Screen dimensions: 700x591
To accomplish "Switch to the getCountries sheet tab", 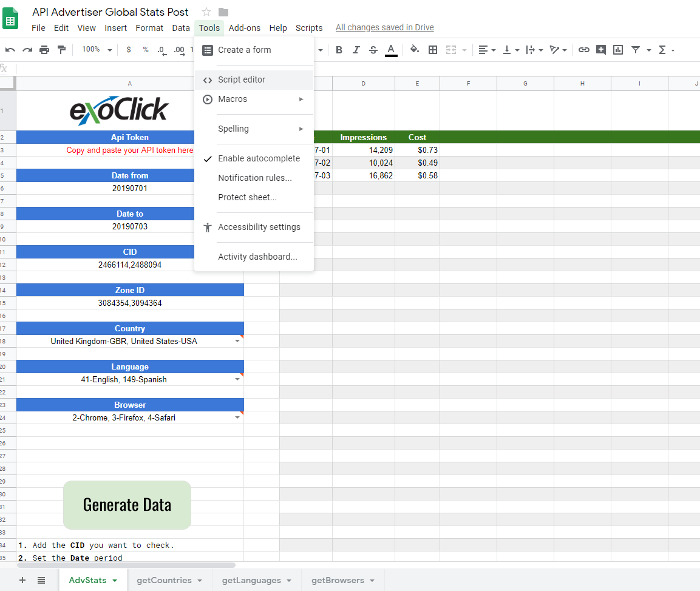I will tap(164, 580).
